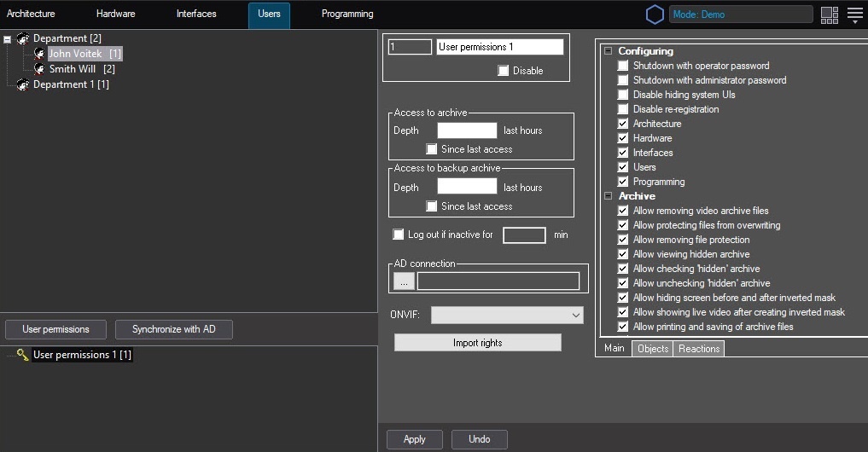Uncheck Allow unchecking 'hidden' archive
The image size is (868, 452).
point(623,282)
